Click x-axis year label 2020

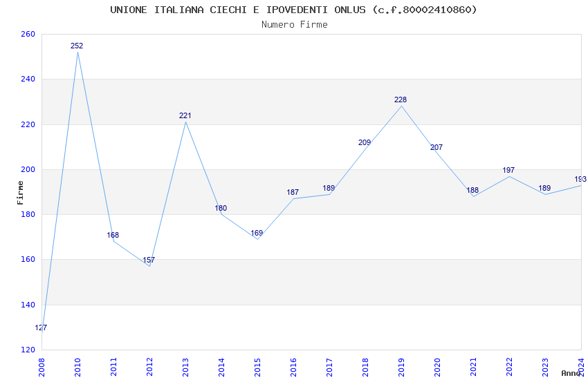tap(438, 368)
